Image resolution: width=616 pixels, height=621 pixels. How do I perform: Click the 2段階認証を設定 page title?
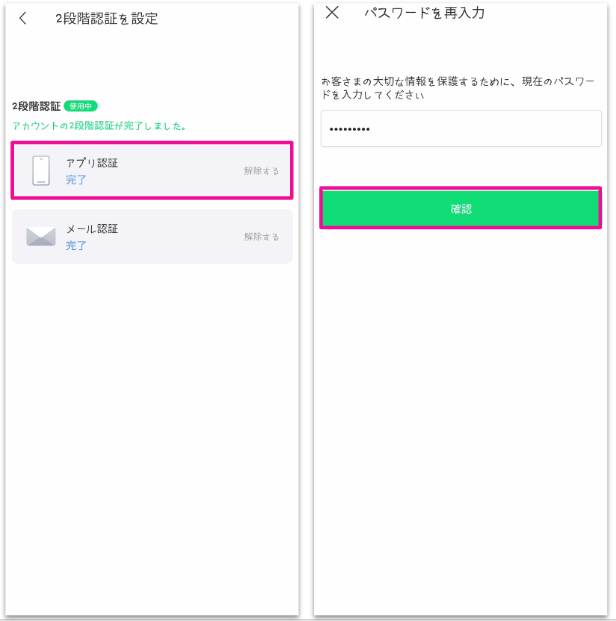(106, 18)
